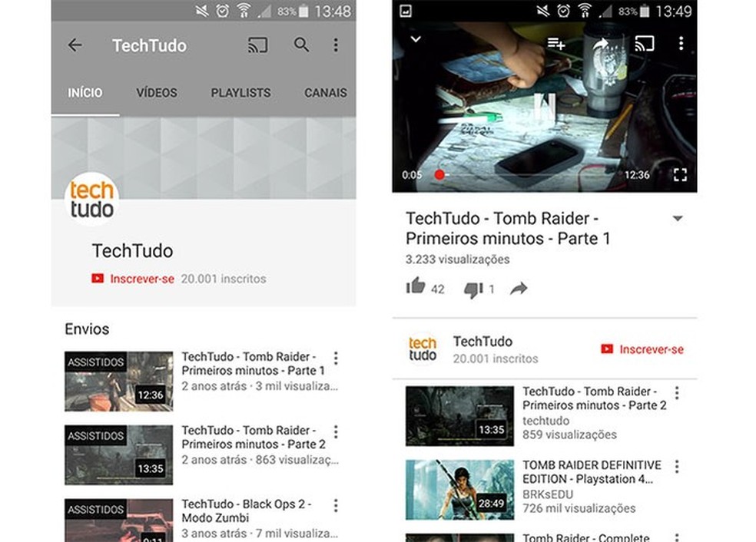The height and width of the screenshot is (542, 756).
Task: Open suggested Primeiros minutos - Parte 2 title
Action: 595,398
